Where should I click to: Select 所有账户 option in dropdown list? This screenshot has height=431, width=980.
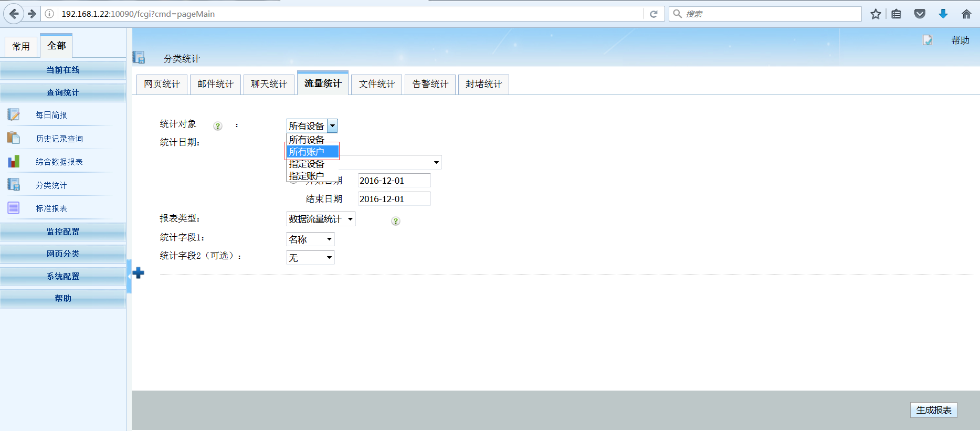[x=312, y=152]
